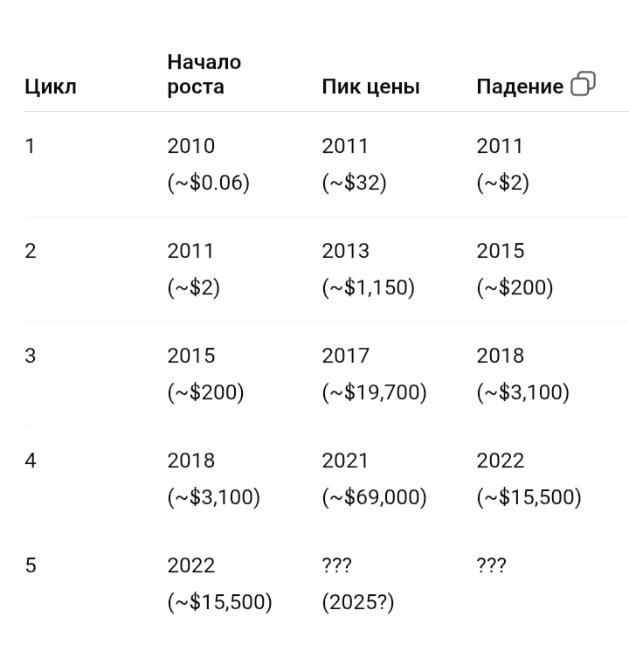Select the ??? in the Падение column
The width and height of the screenshot is (629, 672).
click(x=492, y=565)
